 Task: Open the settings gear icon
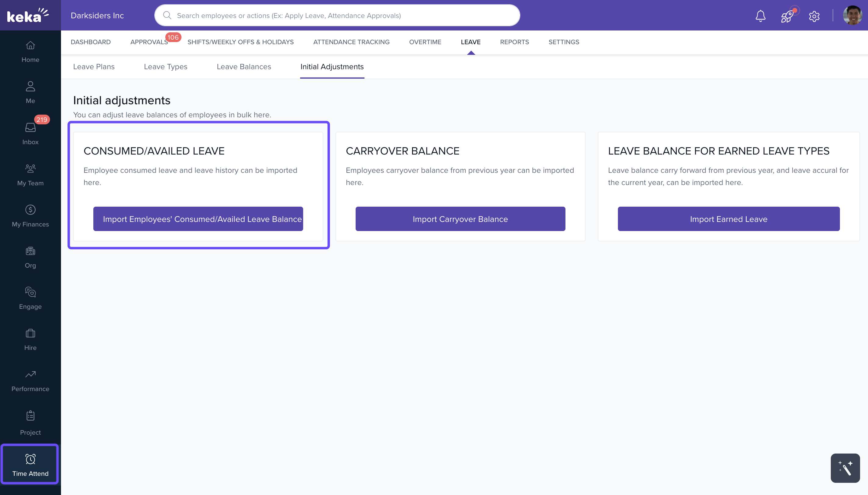pyautogui.click(x=814, y=16)
